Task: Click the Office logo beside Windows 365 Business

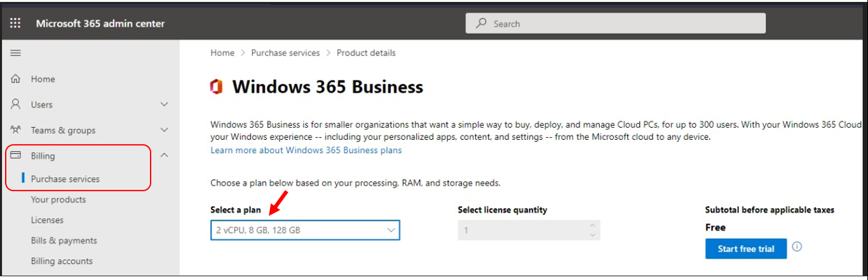Action: click(x=217, y=87)
